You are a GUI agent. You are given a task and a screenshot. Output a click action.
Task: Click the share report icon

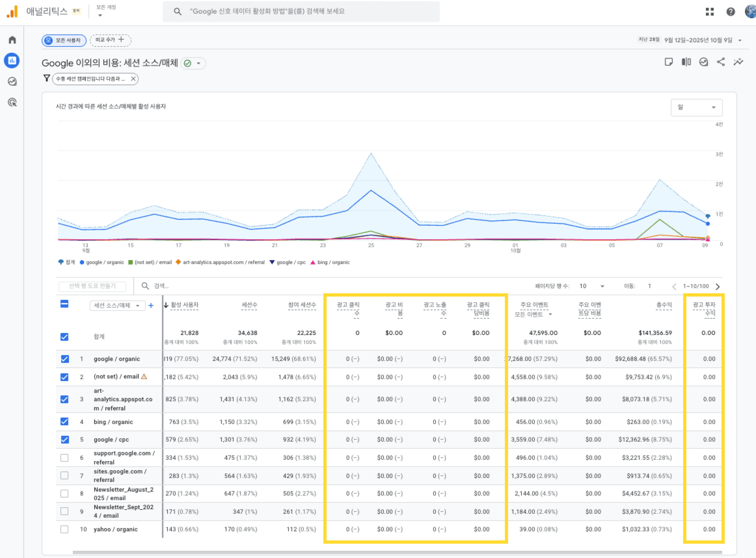tap(721, 62)
